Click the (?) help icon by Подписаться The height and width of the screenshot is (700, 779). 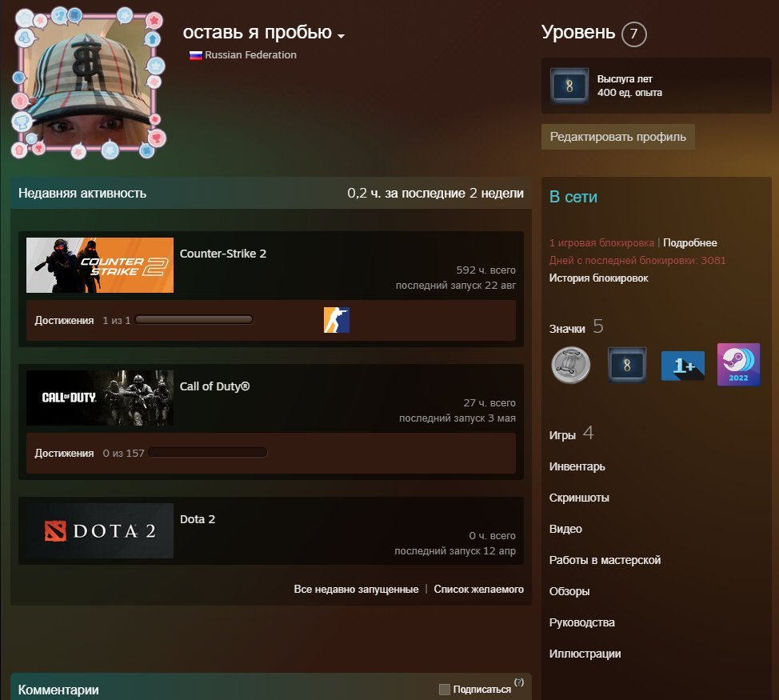click(519, 682)
